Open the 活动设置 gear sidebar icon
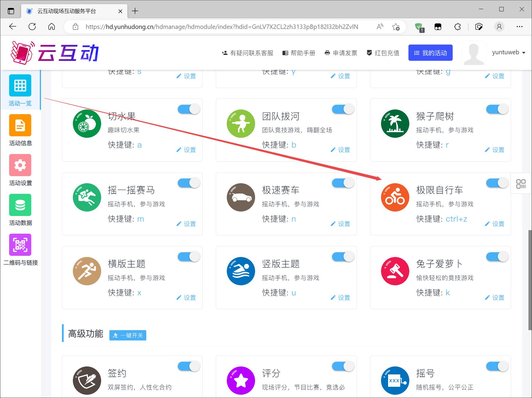Viewport: 532px width, 398px height. tap(20, 165)
